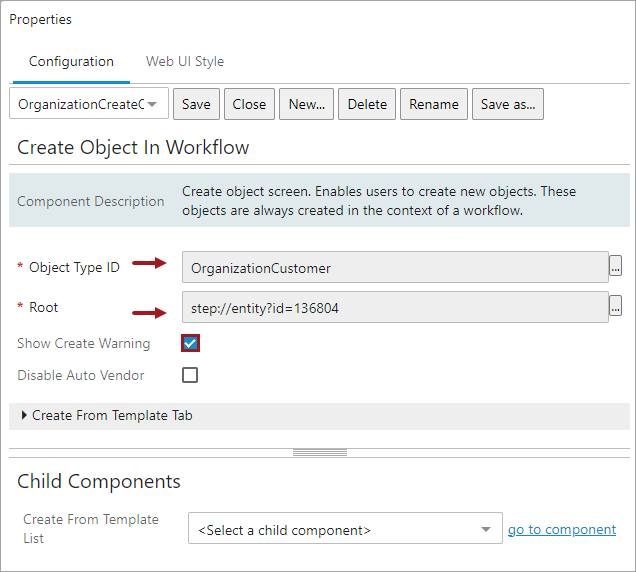Click the Object Type ID input field
Image resolution: width=636 pixels, height=572 pixels.
click(395, 267)
